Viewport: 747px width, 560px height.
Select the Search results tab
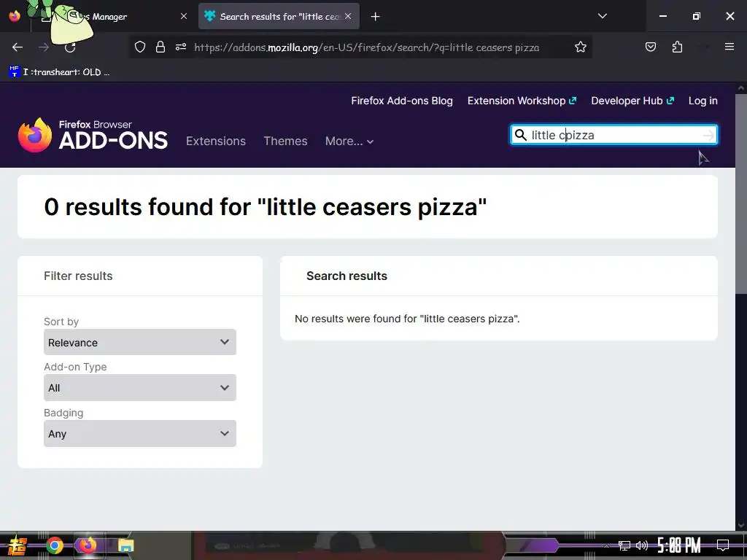279,17
